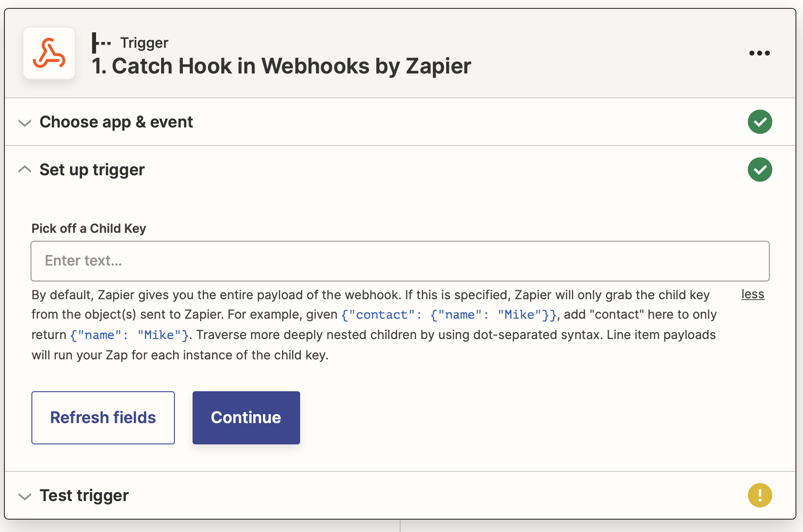Focus the Pick off a Child Key field
The height and width of the screenshot is (532, 803).
[400, 261]
